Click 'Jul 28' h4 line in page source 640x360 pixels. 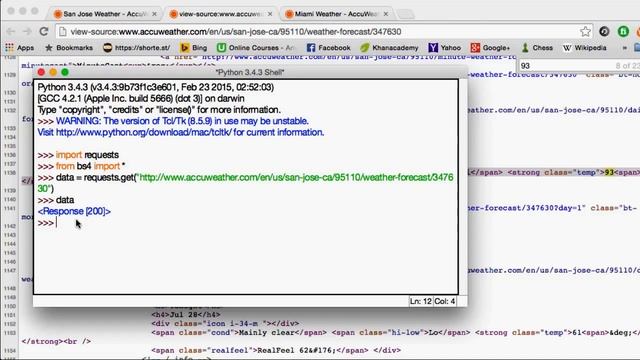click(186, 315)
